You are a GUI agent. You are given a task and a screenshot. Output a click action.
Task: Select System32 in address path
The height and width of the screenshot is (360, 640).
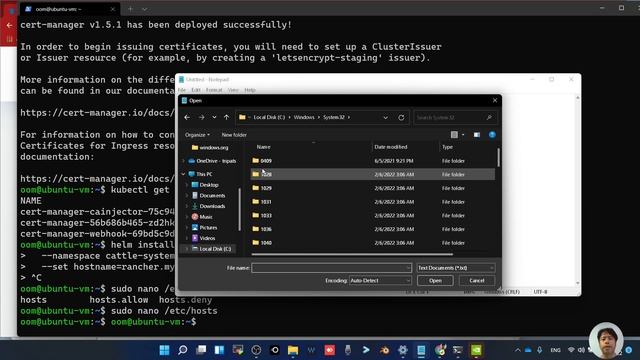point(333,117)
